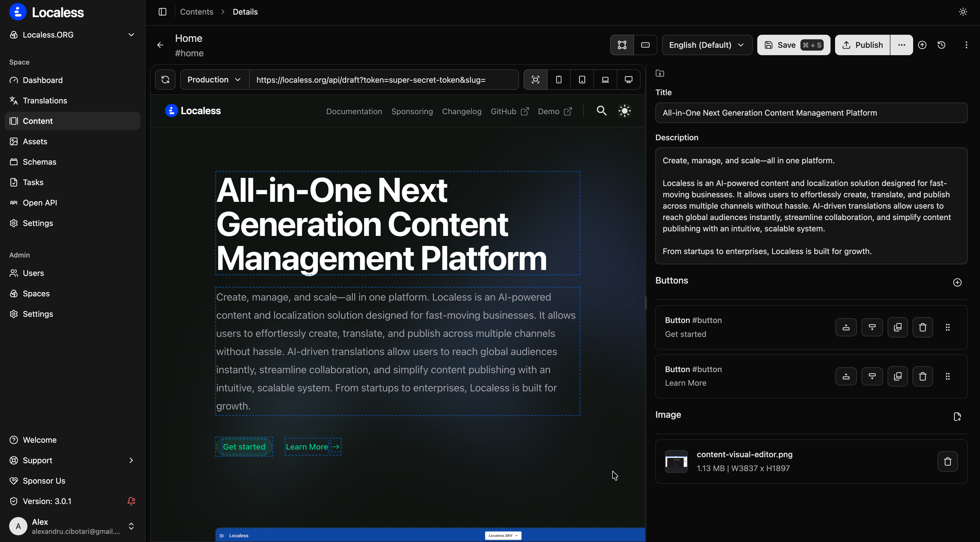Viewport: 980px width, 542px height.
Task: Open Content in the sidebar
Action: tap(72, 121)
